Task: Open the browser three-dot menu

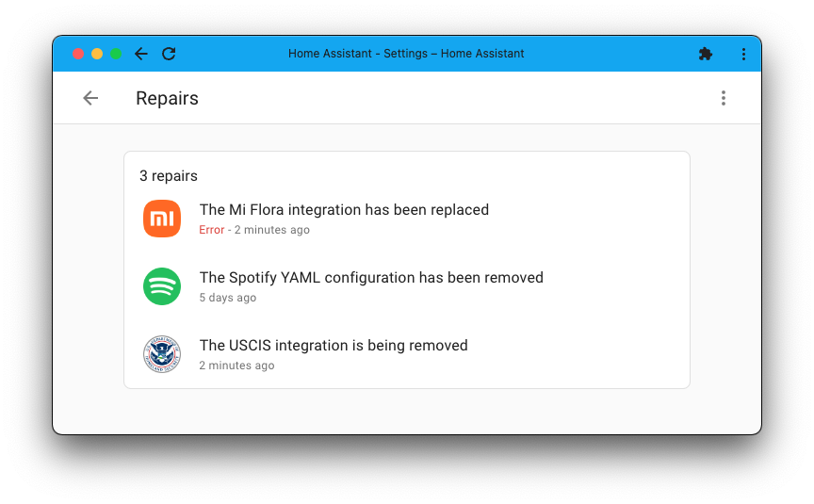Action: pyautogui.click(x=743, y=54)
